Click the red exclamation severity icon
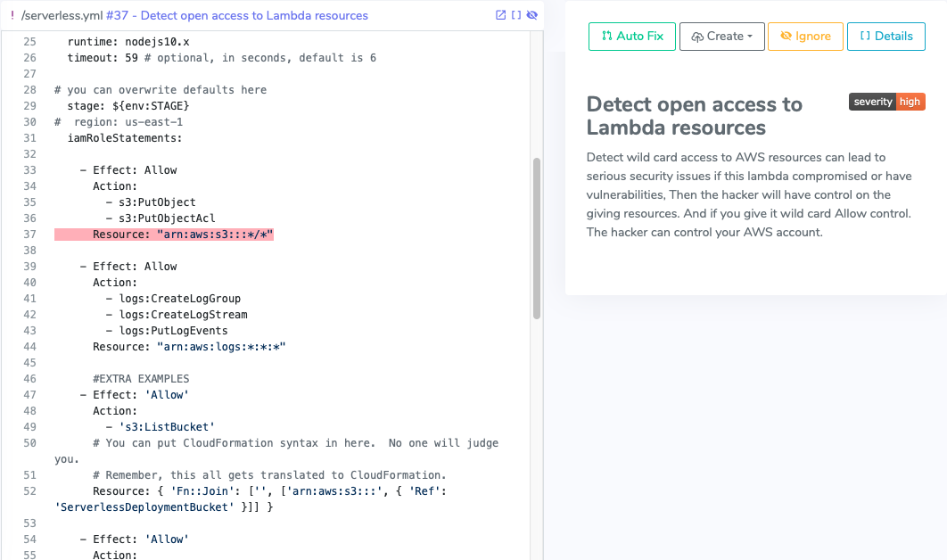Image resolution: width=947 pixels, height=560 pixels. [x=12, y=15]
